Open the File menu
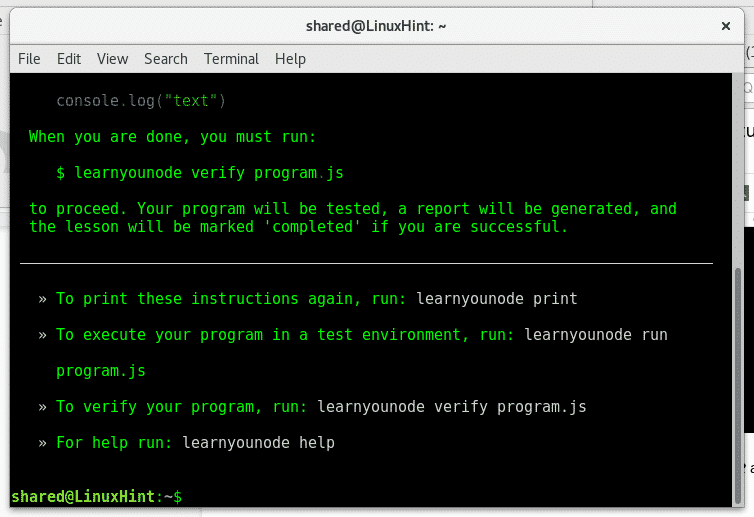Screen dimensions: 754x517 click(29, 59)
